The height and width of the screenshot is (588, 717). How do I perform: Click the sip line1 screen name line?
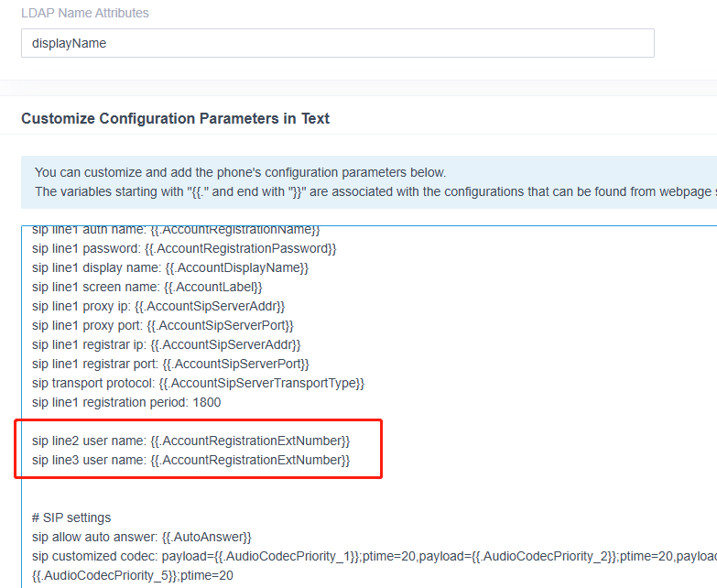pos(147,288)
